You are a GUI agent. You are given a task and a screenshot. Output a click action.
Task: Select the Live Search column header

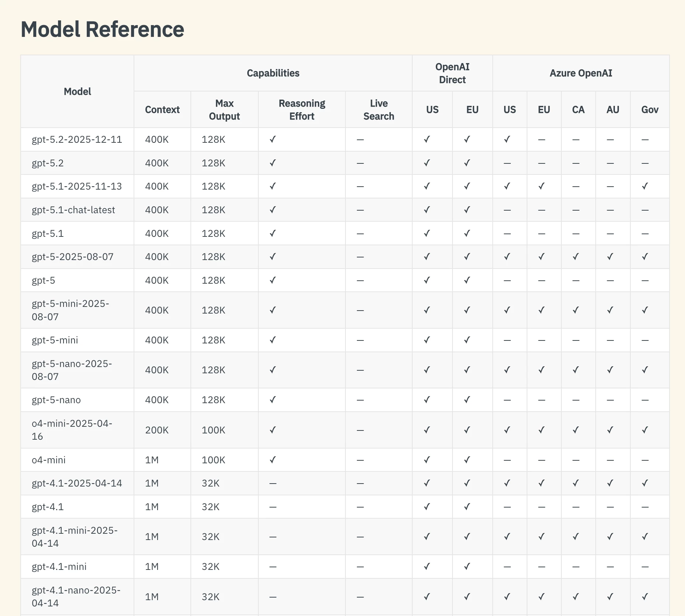click(x=379, y=110)
